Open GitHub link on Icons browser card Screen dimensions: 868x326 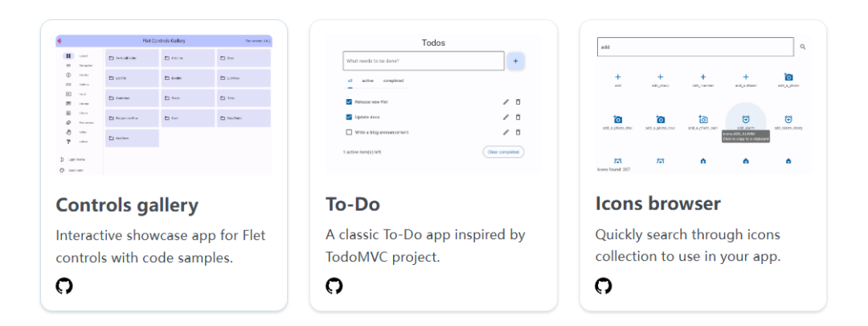point(604,286)
